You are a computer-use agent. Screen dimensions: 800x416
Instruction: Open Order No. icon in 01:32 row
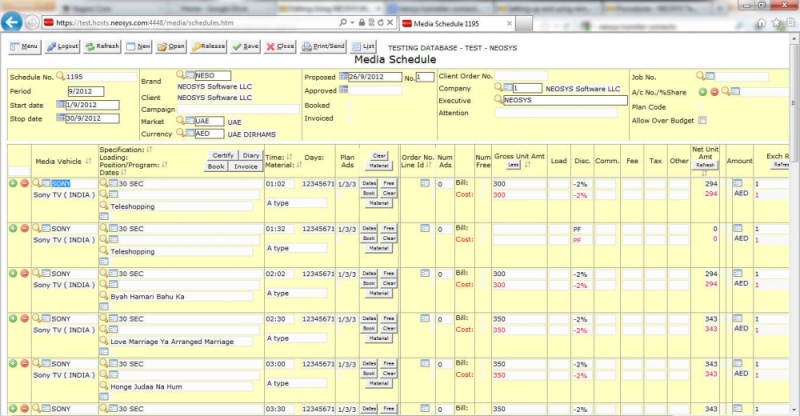[x=424, y=228]
